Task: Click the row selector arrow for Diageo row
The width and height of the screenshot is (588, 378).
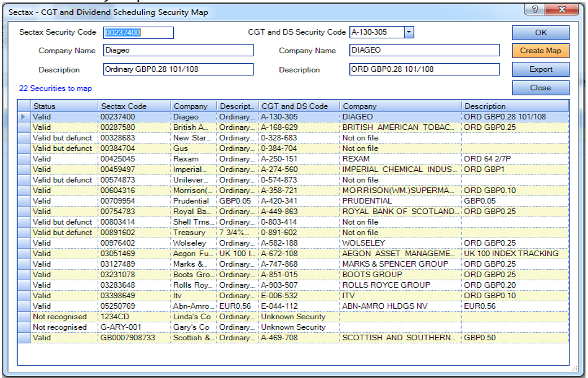Action: click(x=23, y=117)
